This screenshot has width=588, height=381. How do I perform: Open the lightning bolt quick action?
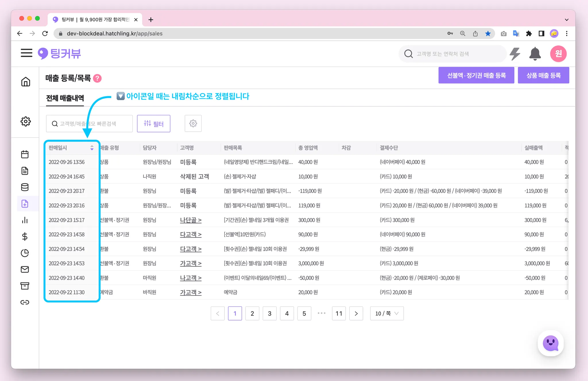[x=515, y=54]
